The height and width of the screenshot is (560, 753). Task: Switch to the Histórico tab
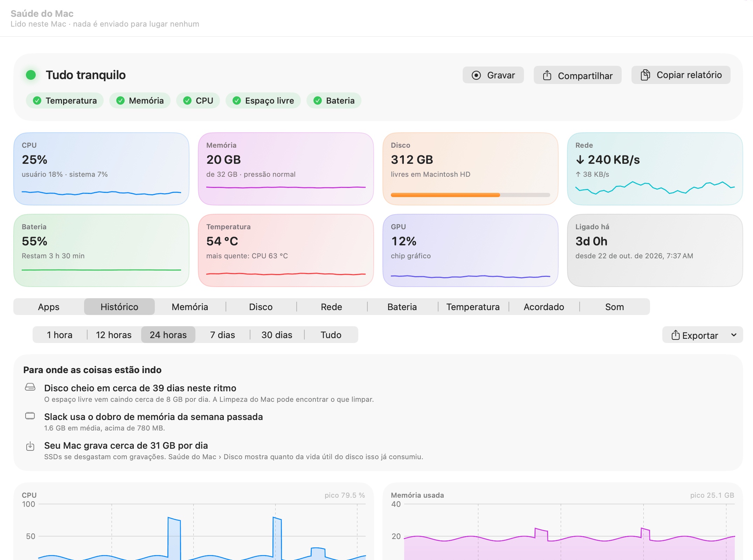pos(119,307)
